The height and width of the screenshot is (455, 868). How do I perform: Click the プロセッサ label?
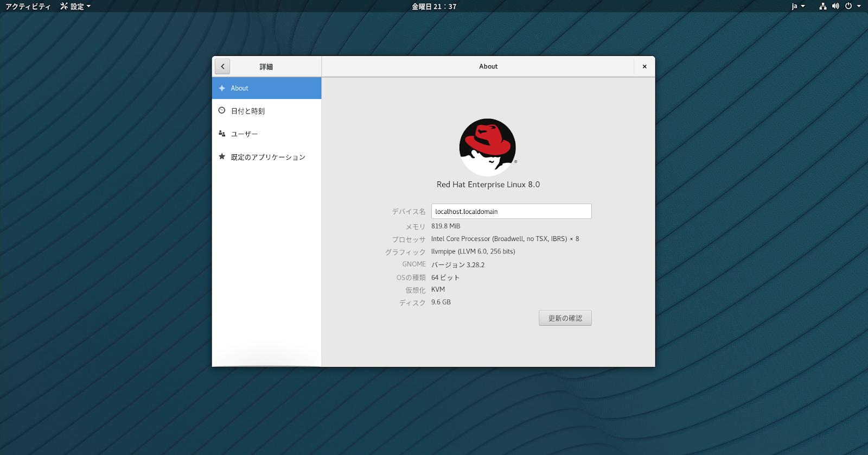tap(409, 239)
